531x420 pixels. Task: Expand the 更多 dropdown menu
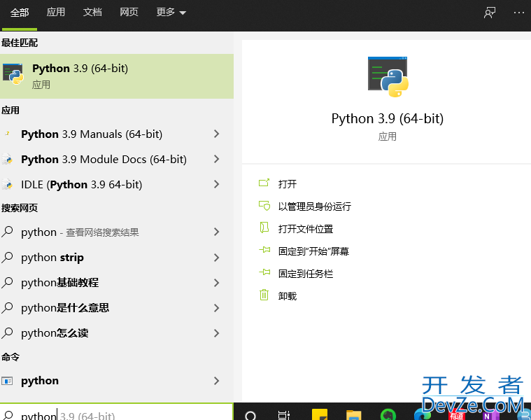171,12
